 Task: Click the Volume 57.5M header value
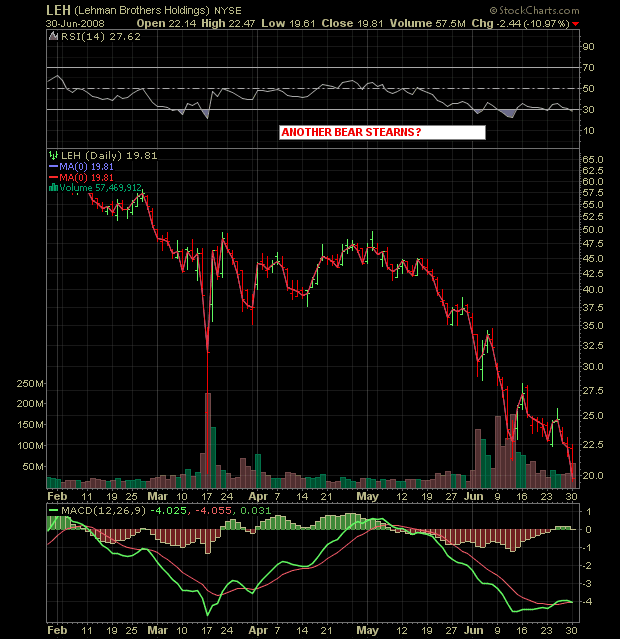428,23
